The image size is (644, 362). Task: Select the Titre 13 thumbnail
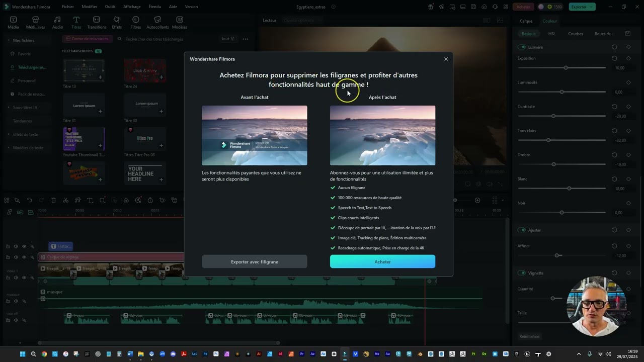click(84, 70)
